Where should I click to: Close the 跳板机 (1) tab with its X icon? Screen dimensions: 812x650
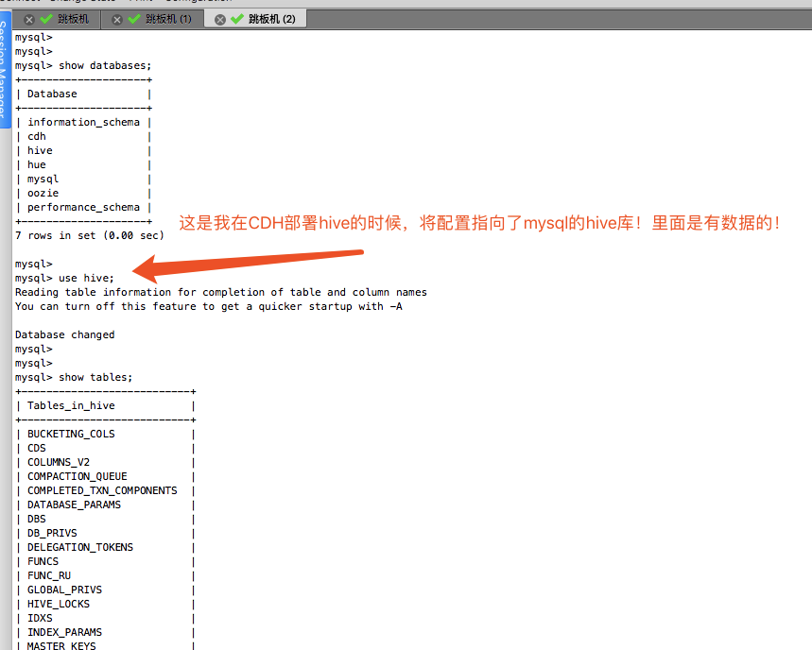pos(117,20)
